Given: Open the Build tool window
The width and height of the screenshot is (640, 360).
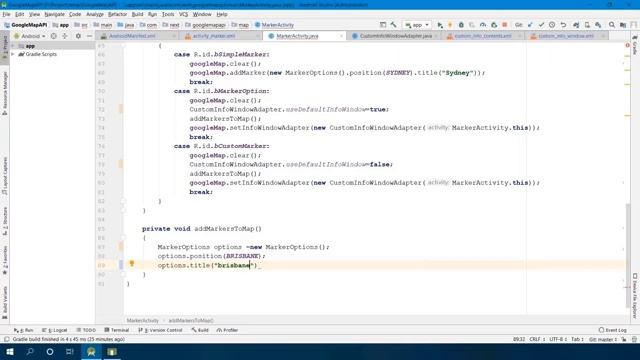Looking at the screenshot, I should click(200, 330).
